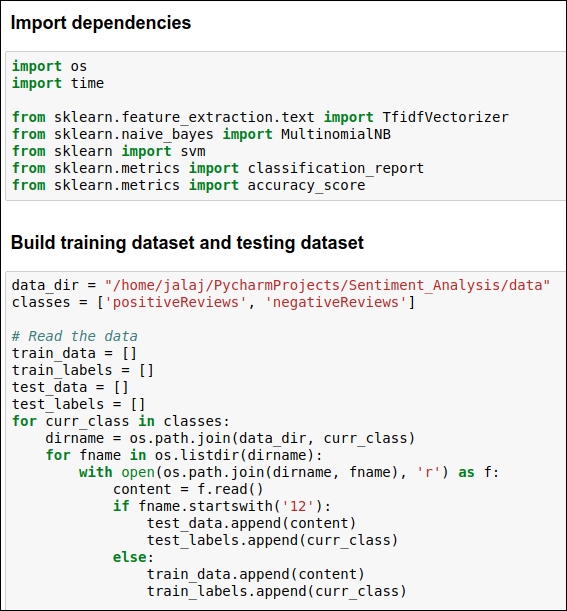This screenshot has width=567, height=611.
Task: Click the 'for fname in os.listdir(dirname):' line
Action: (184, 455)
